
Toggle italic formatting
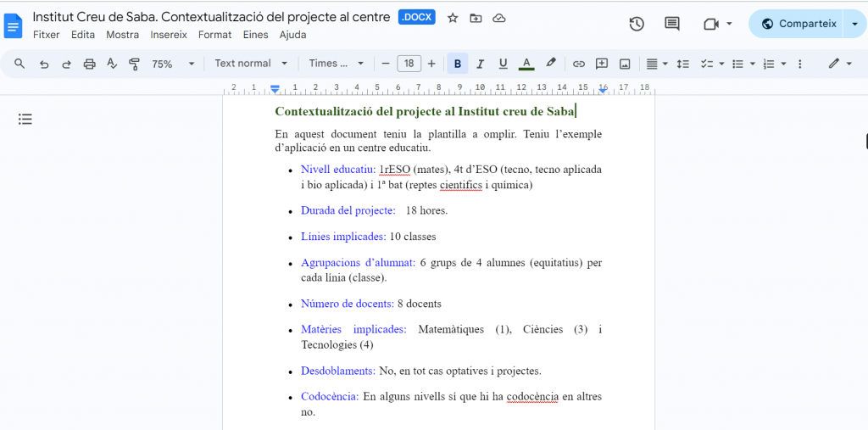pyautogui.click(x=481, y=64)
